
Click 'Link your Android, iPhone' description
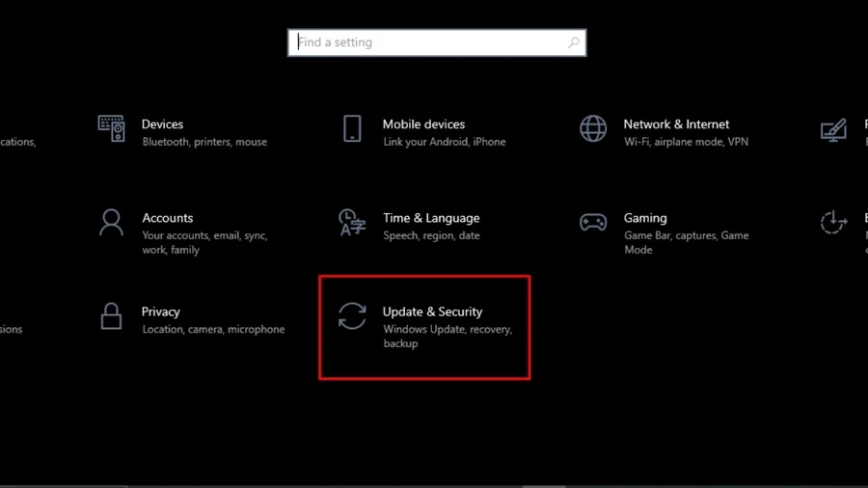pyautogui.click(x=444, y=142)
